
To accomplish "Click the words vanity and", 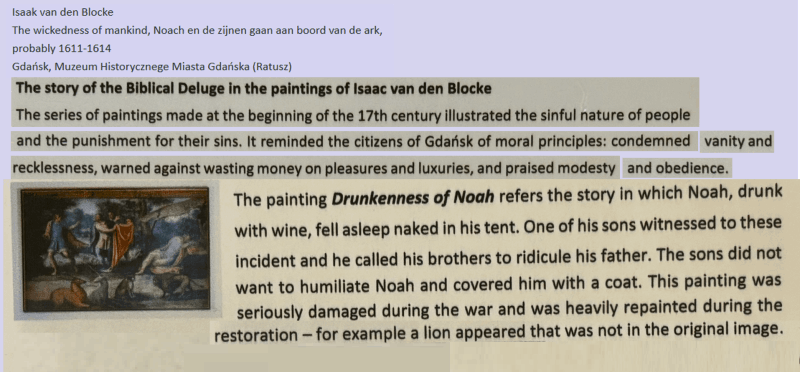I will tap(737, 141).
